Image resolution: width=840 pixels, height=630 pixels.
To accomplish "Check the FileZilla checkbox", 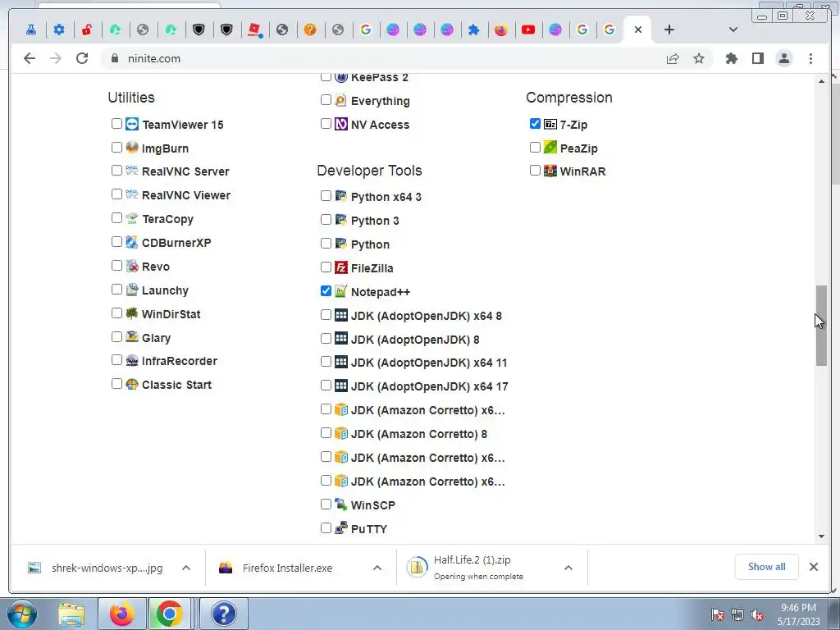I will pyautogui.click(x=326, y=267).
